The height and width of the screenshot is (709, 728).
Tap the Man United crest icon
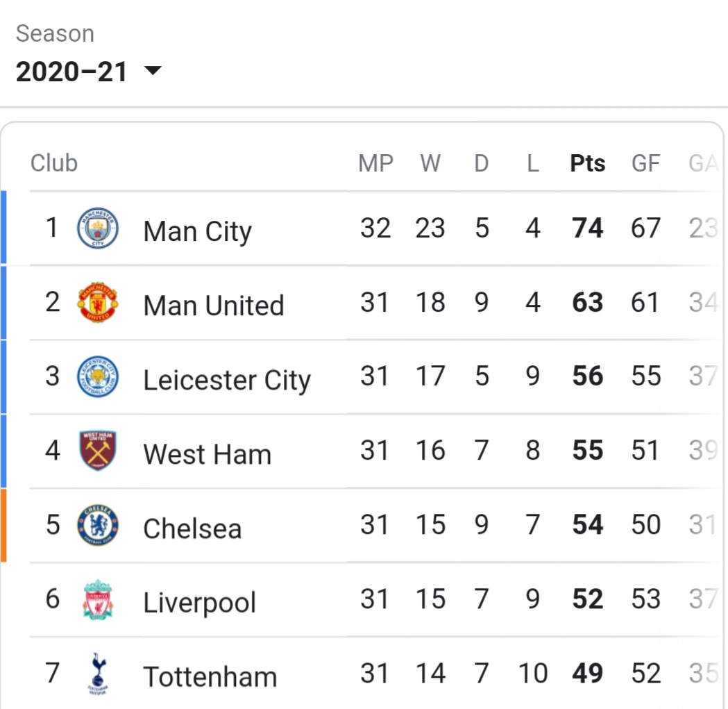coord(97,303)
